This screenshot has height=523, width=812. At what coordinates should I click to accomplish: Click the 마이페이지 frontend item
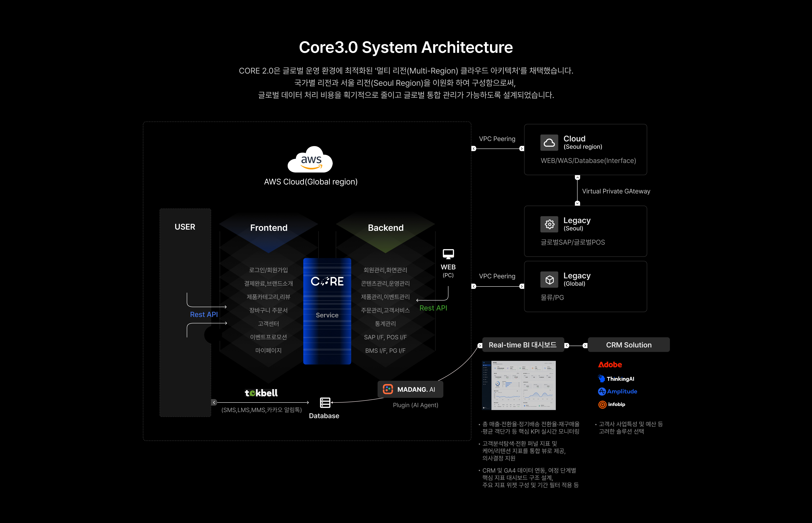(268, 350)
